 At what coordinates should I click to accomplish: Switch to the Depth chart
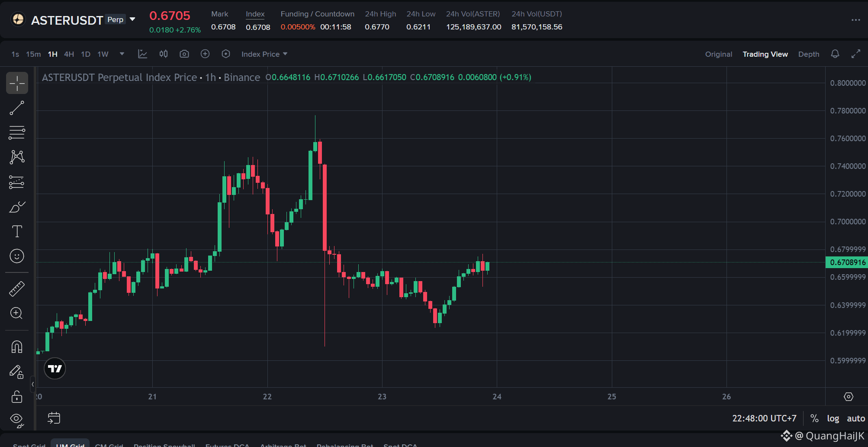tap(809, 54)
